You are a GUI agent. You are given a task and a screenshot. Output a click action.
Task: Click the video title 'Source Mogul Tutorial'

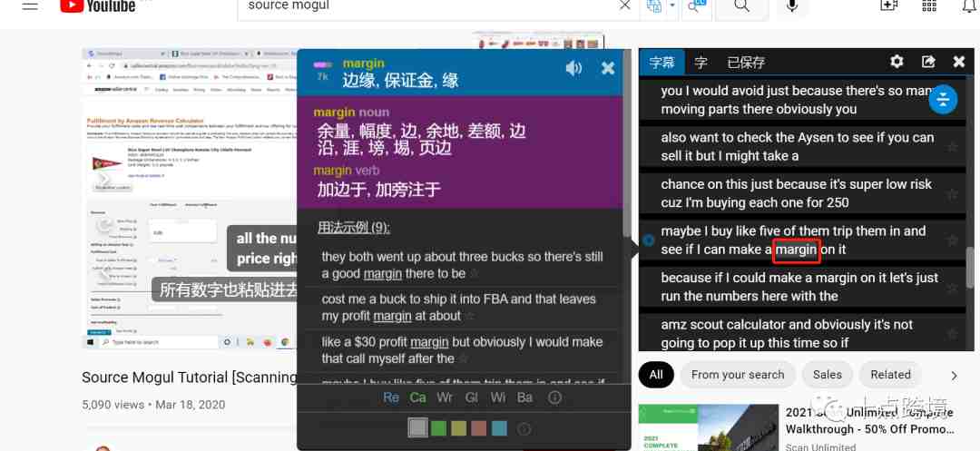190,377
